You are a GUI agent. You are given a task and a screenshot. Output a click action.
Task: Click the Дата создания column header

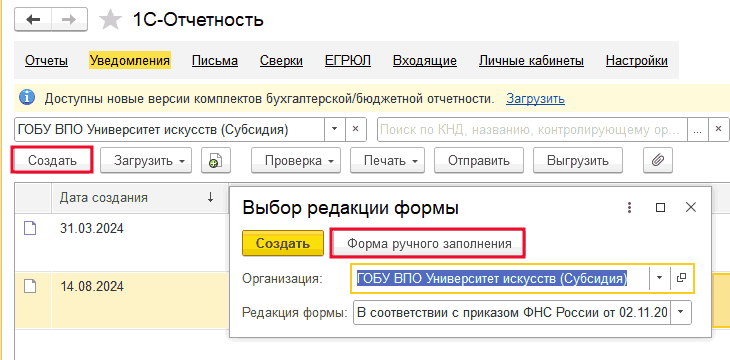click(x=140, y=197)
